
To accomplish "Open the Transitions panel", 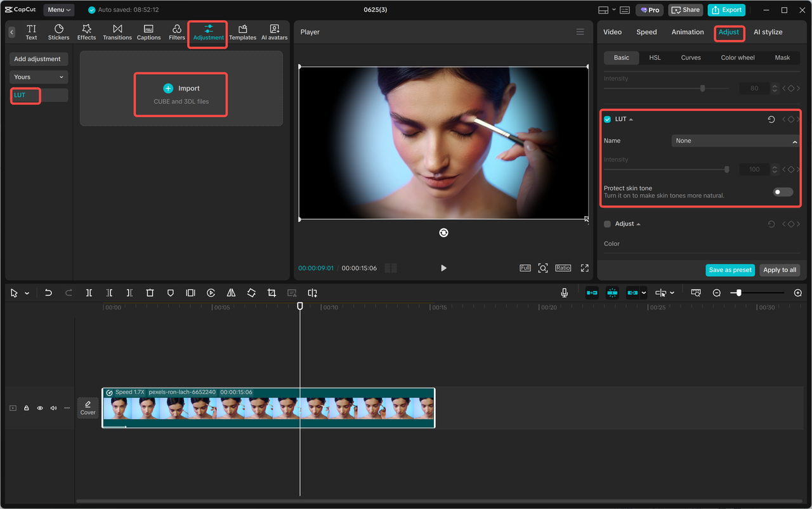I will tap(117, 32).
